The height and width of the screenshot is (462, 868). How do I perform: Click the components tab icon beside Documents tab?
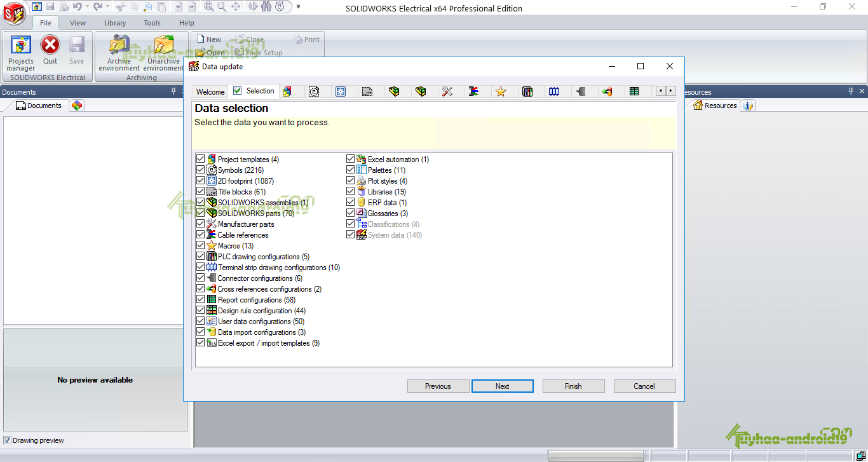[76, 105]
